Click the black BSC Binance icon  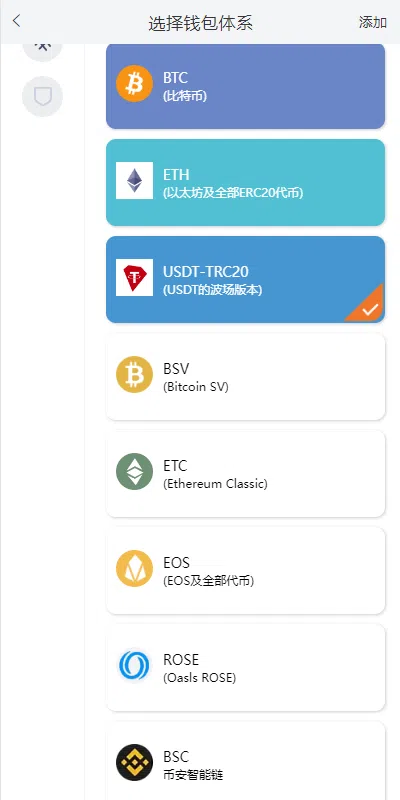[x=134, y=762]
